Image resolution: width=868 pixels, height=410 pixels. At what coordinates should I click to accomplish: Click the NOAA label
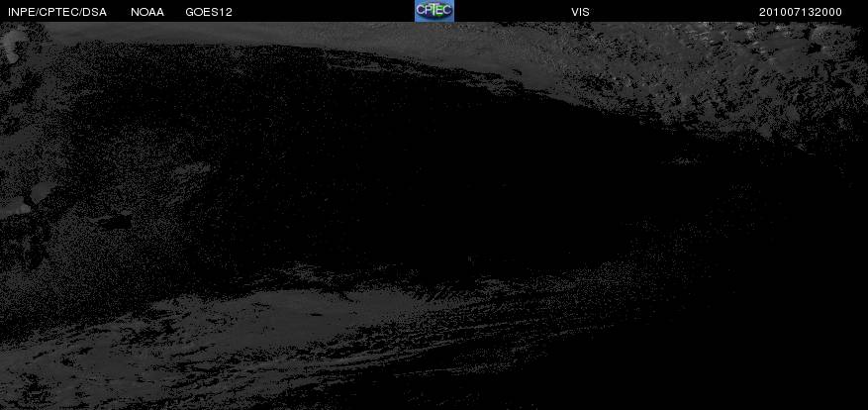coord(147,12)
